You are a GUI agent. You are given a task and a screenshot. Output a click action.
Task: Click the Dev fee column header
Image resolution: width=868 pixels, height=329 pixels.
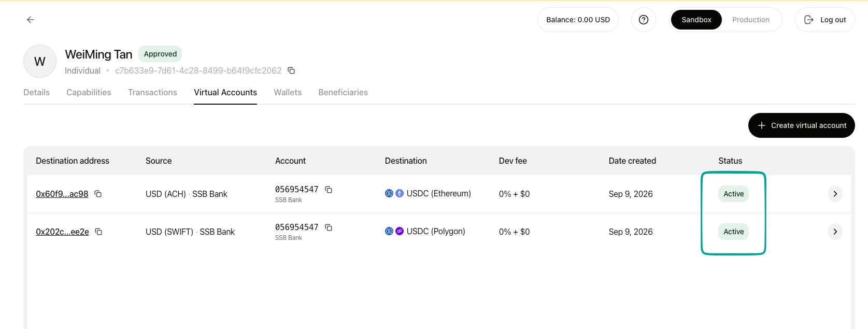(x=513, y=161)
